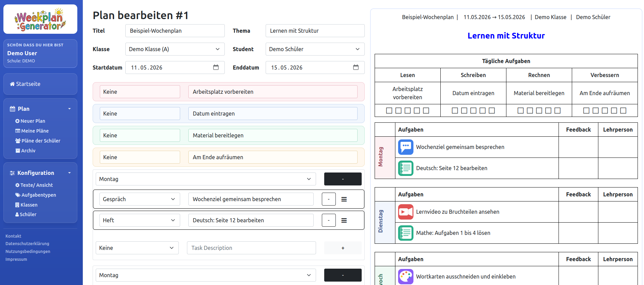
Task: Edit the Arbeitsplatz vorbereiten daily task field
Action: click(273, 92)
